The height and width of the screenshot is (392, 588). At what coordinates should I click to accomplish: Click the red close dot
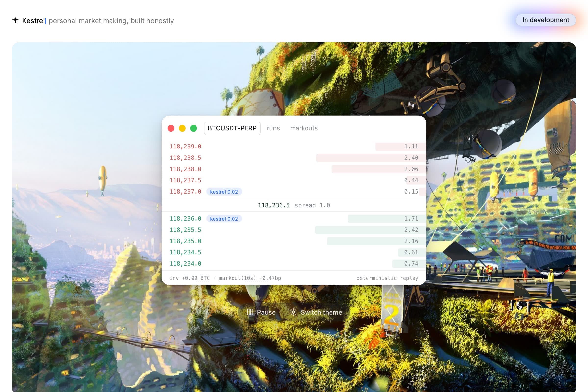(171, 128)
